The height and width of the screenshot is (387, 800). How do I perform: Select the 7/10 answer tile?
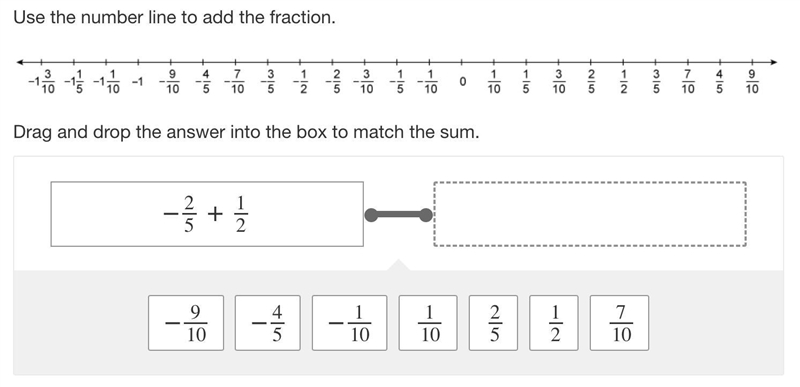pyautogui.click(x=619, y=323)
